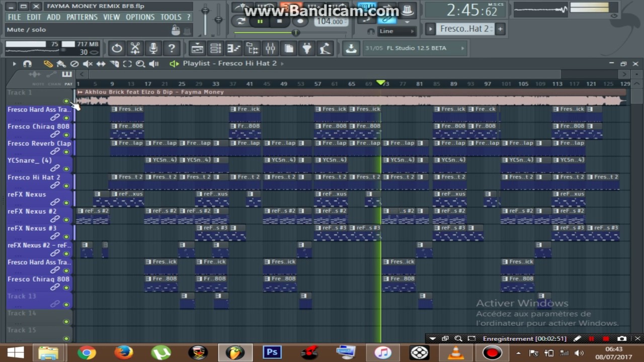Mute the reFX Nexus #2 - reF.. track
The height and width of the screenshot is (362, 644).
pyautogui.click(x=66, y=254)
